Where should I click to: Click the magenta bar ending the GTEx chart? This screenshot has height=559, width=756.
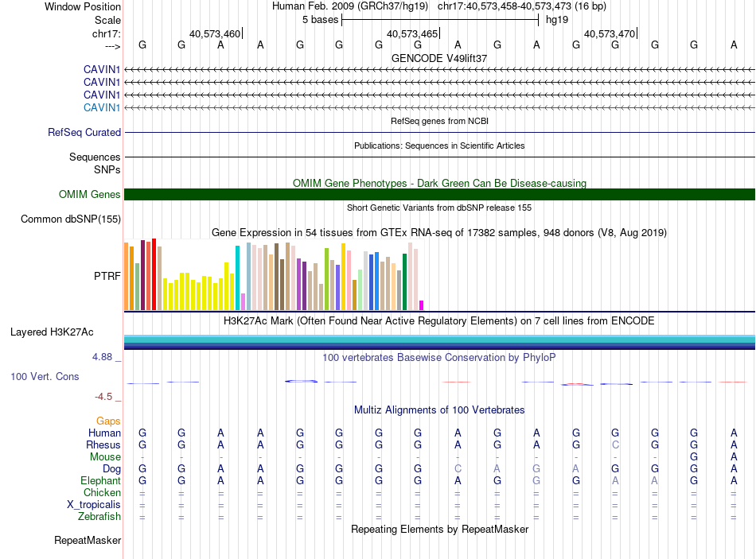pyautogui.click(x=422, y=305)
